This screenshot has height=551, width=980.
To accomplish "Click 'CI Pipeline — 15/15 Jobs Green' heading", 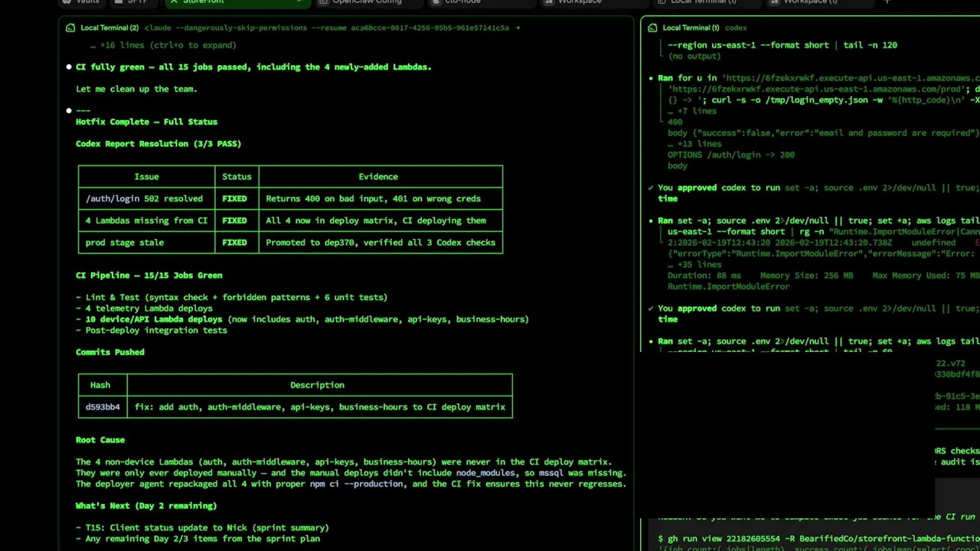I will [149, 275].
